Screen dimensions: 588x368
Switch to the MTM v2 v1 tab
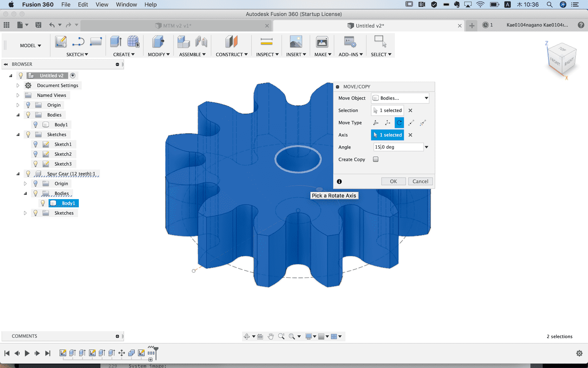coord(177,25)
